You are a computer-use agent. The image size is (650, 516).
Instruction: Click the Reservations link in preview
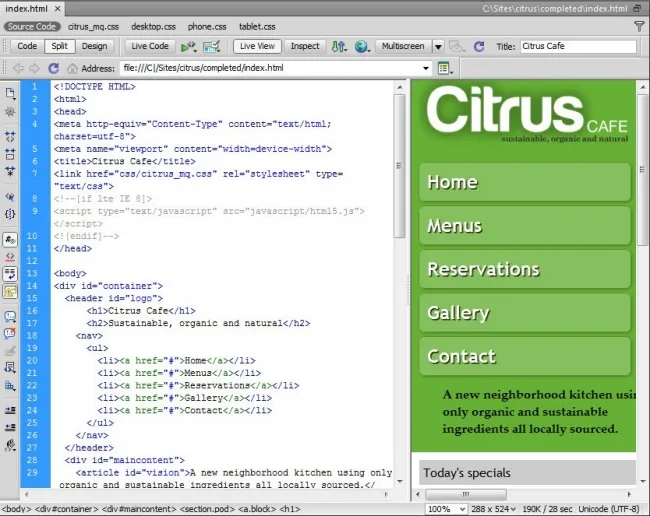point(483,269)
